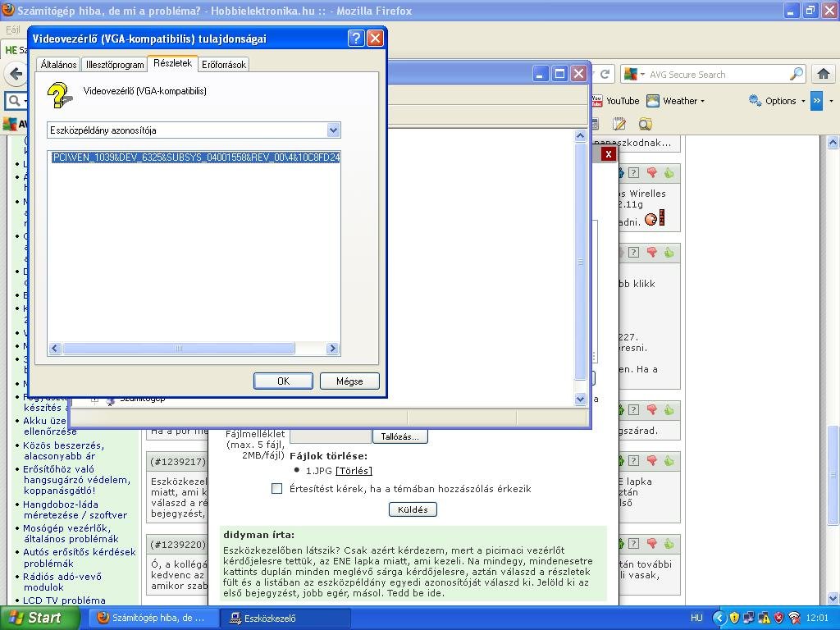Viewport: 840px width, 630px height.
Task: Go back with Firefox back arrow
Action: [16, 73]
